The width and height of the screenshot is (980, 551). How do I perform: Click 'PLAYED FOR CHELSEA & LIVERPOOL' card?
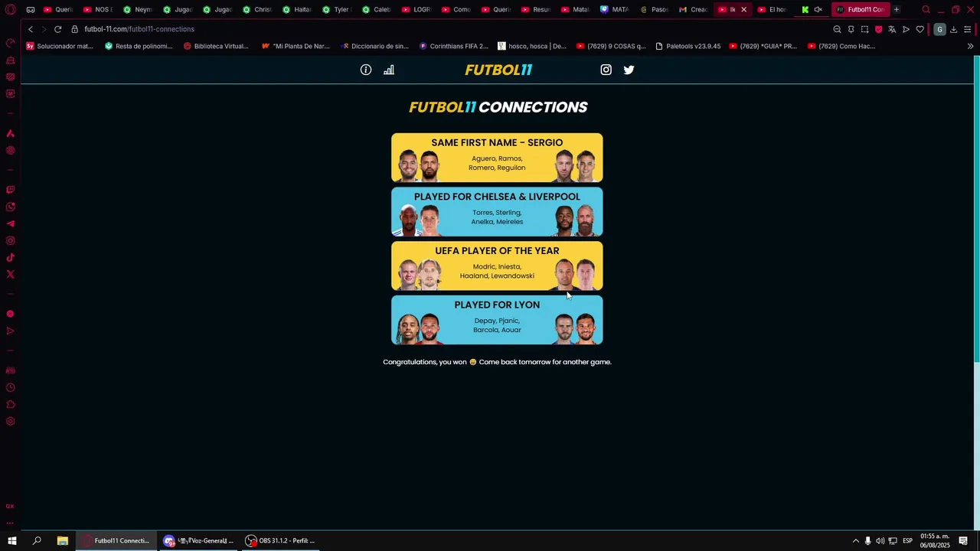click(x=497, y=212)
